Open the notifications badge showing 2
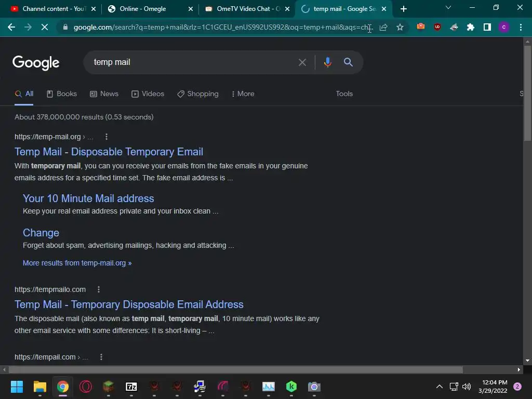The height and width of the screenshot is (399, 532). pyautogui.click(x=517, y=387)
